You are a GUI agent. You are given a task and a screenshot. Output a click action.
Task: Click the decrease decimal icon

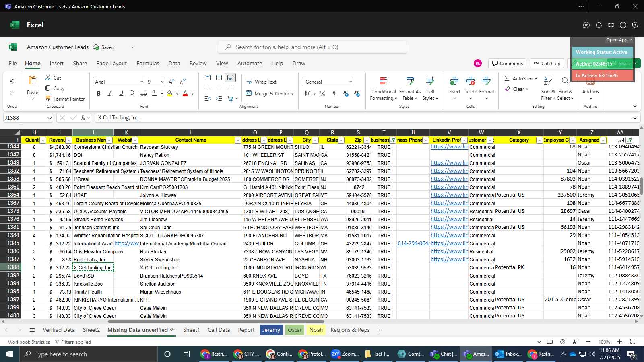[357, 93]
